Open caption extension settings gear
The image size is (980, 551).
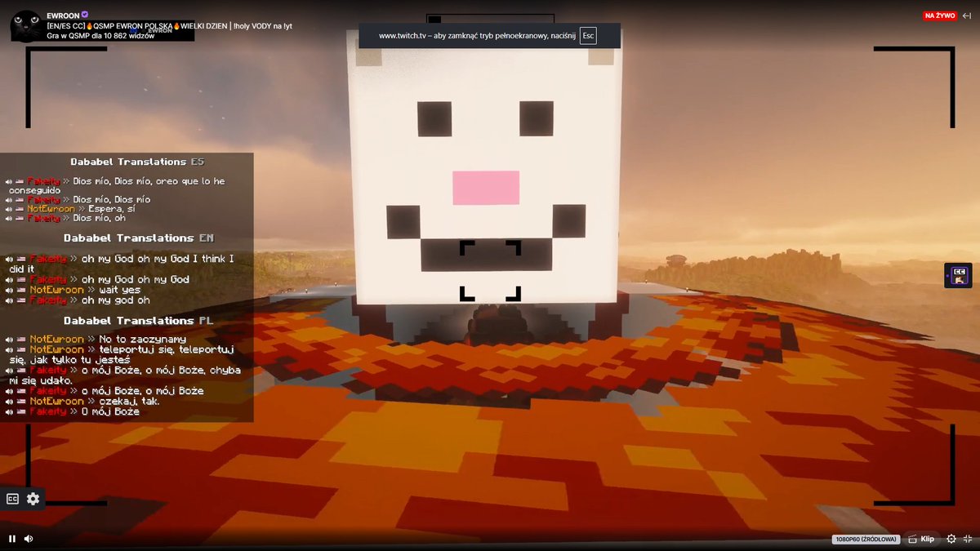point(33,499)
